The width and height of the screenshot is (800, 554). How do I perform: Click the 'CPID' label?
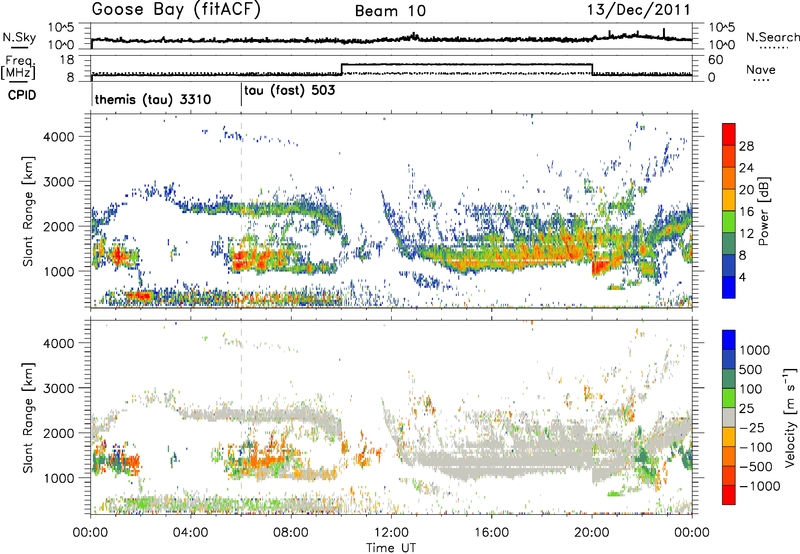coord(22,95)
